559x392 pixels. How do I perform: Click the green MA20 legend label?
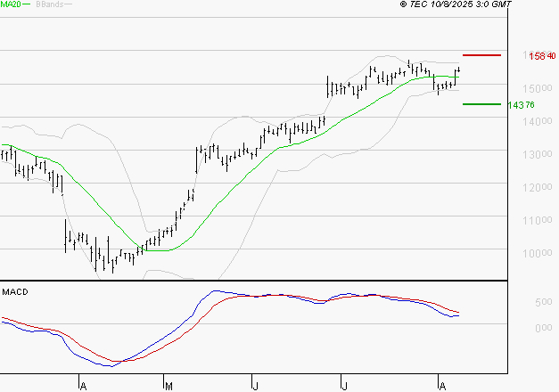(x=11, y=5)
